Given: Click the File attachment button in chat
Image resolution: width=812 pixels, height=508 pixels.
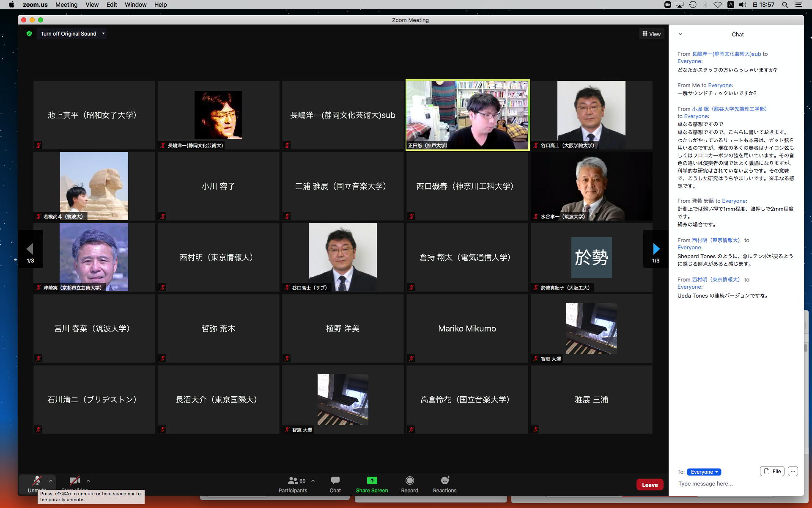Looking at the screenshot, I should [772, 471].
